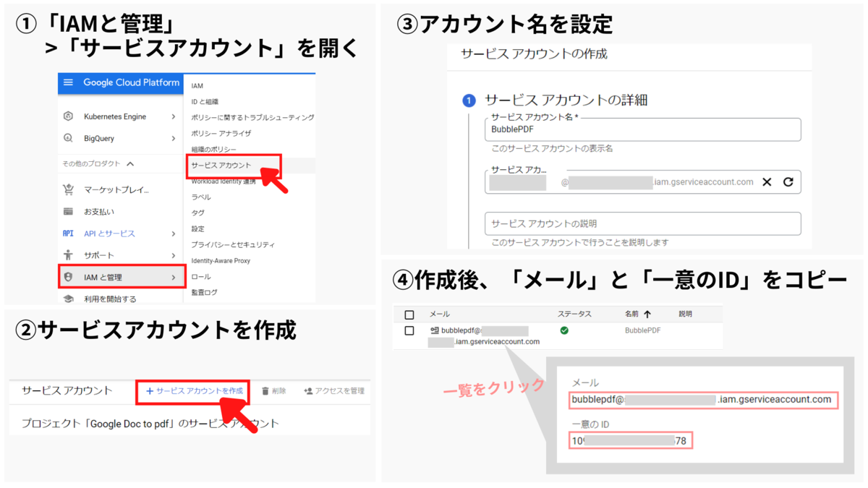Click the + サービス アカウントを作成 button
Viewport: 868px width, 488px height.
(193, 391)
